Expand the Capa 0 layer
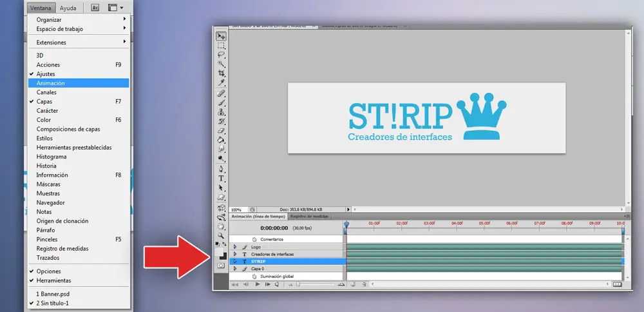The image size is (644, 312). click(x=235, y=268)
